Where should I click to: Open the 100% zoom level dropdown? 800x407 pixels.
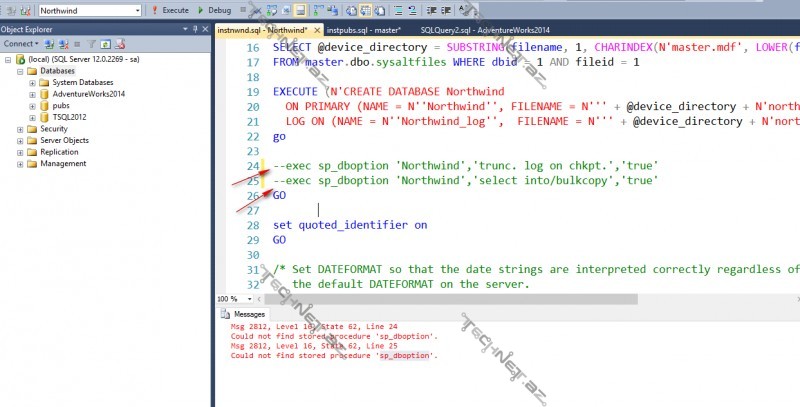(237, 298)
